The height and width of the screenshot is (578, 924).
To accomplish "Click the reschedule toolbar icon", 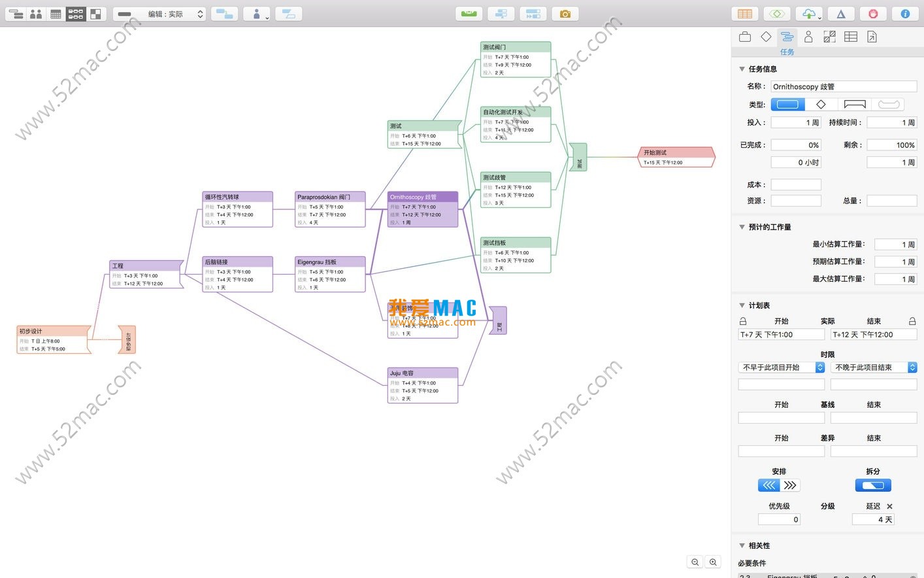I will [x=533, y=14].
